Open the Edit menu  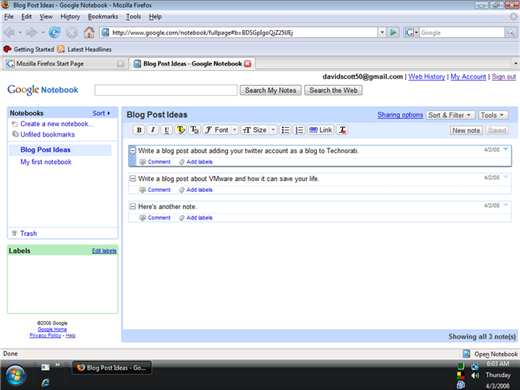click(x=26, y=17)
